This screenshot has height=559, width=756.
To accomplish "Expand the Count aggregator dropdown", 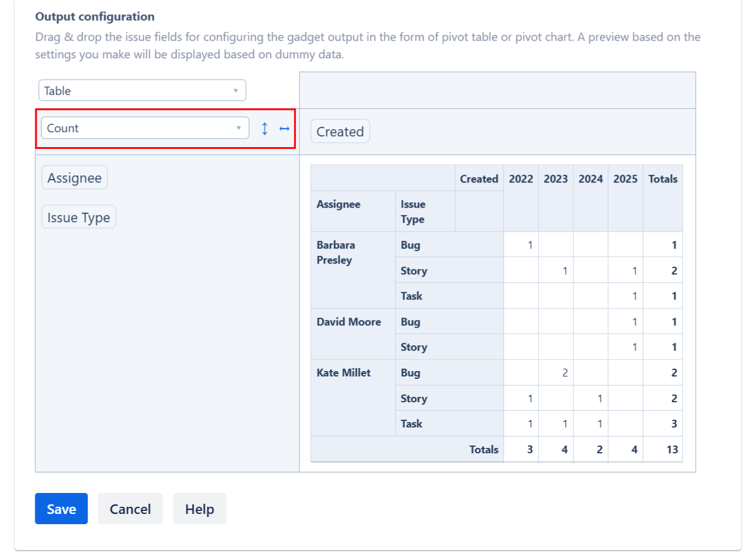I will [145, 128].
